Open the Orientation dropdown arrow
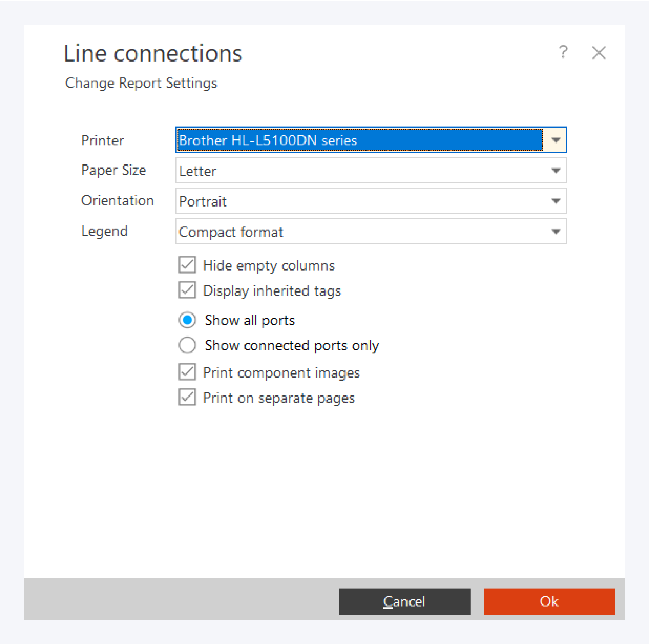Viewport: 649px width, 644px height. (x=555, y=201)
